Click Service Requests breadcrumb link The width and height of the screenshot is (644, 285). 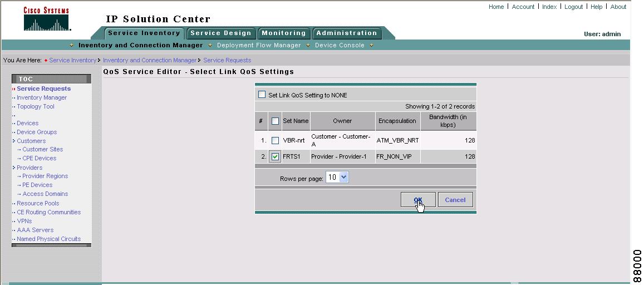pyautogui.click(x=227, y=60)
